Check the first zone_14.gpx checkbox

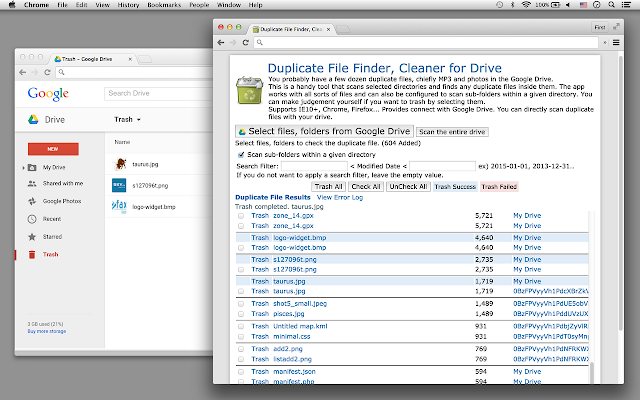point(241,216)
